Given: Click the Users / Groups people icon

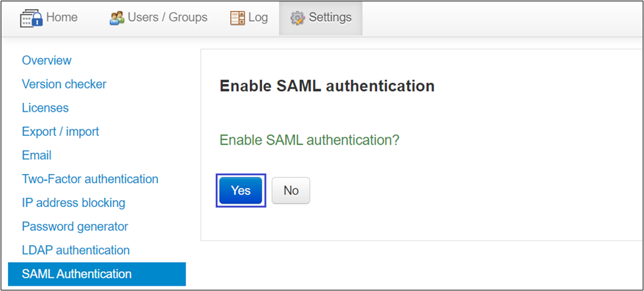Looking at the screenshot, I should [x=117, y=18].
